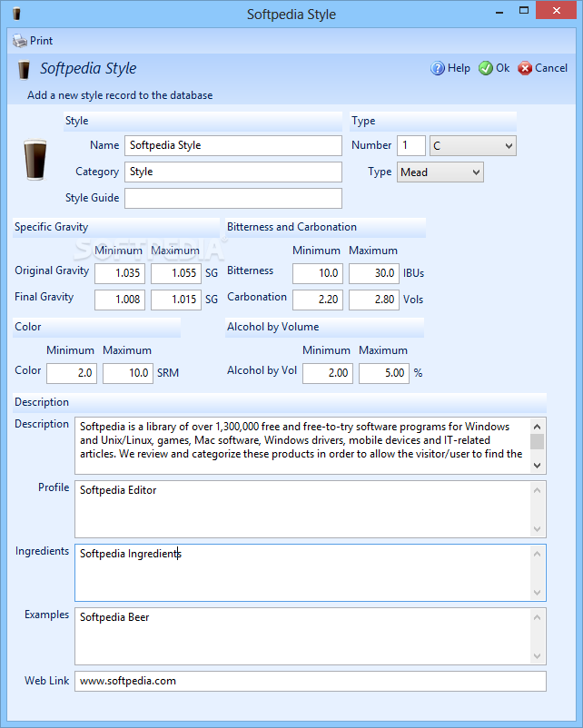This screenshot has width=583, height=728.
Task: Click the Print printer icon
Action: point(19,41)
